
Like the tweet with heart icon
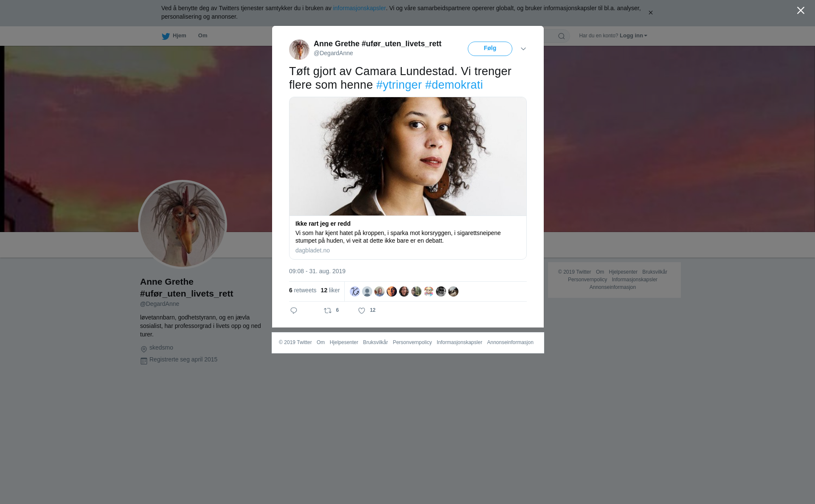[362, 311]
